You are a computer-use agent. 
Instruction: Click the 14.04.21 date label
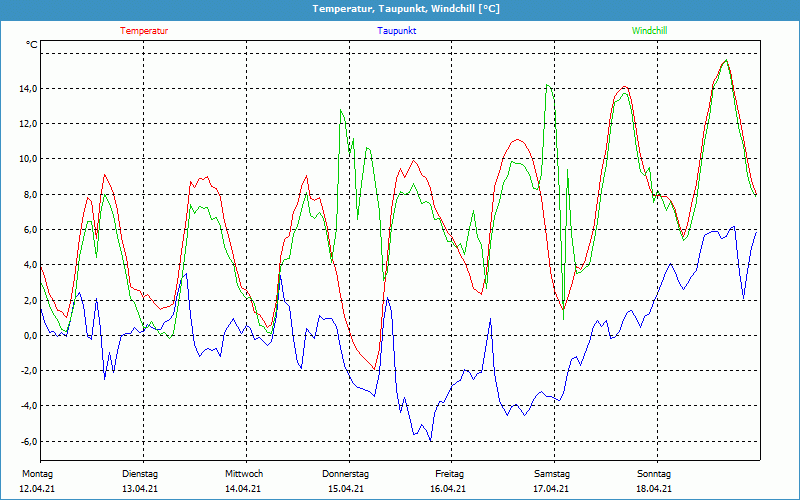243,489
